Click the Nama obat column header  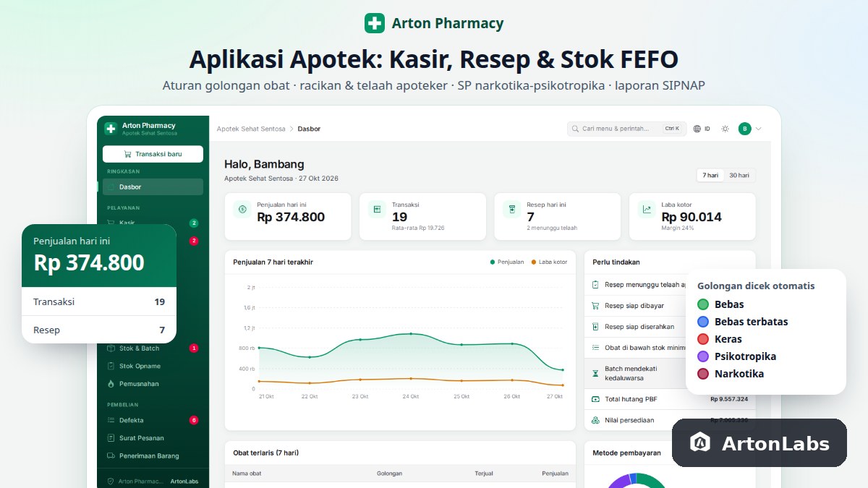point(247,474)
